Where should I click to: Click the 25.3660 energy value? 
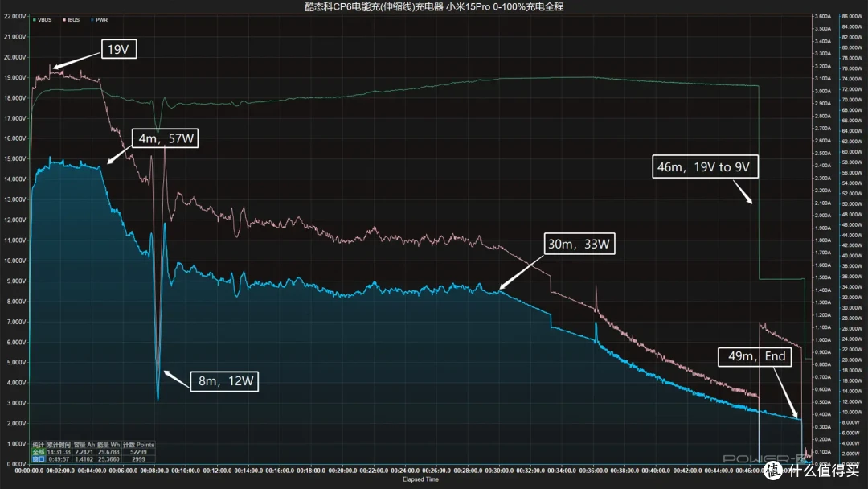click(x=108, y=459)
